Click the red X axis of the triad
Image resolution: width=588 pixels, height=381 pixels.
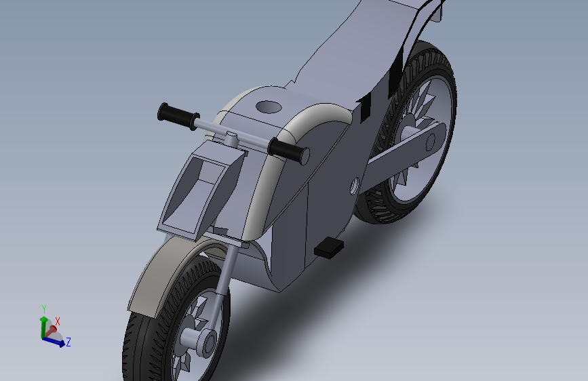click(x=51, y=332)
